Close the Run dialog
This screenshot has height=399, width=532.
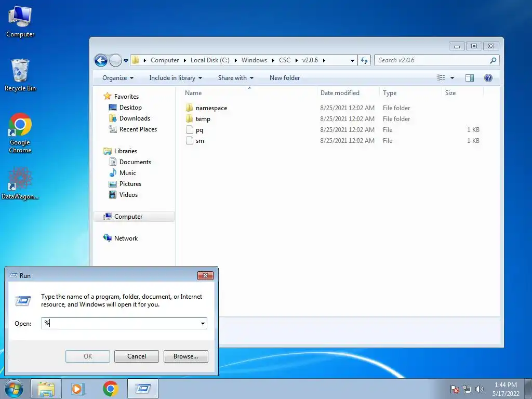coord(205,275)
